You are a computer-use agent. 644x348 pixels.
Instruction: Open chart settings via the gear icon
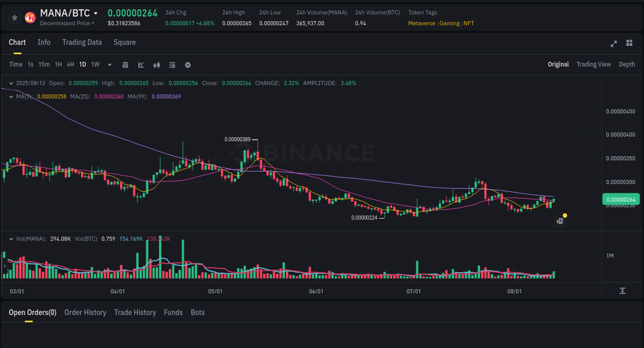click(188, 64)
